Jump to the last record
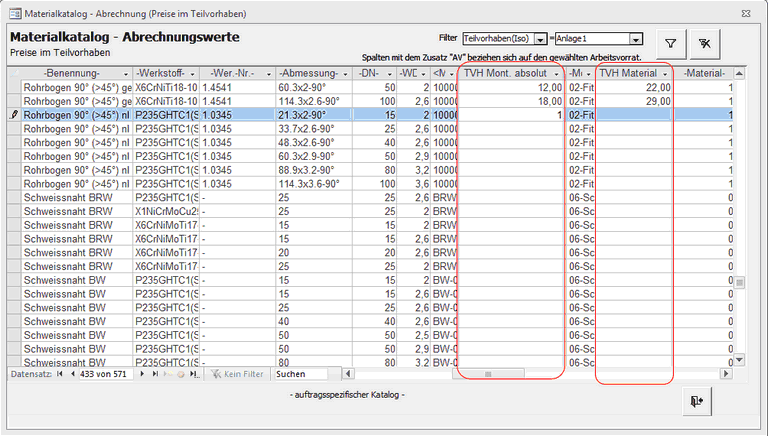The image size is (768, 436). [155, 374]
